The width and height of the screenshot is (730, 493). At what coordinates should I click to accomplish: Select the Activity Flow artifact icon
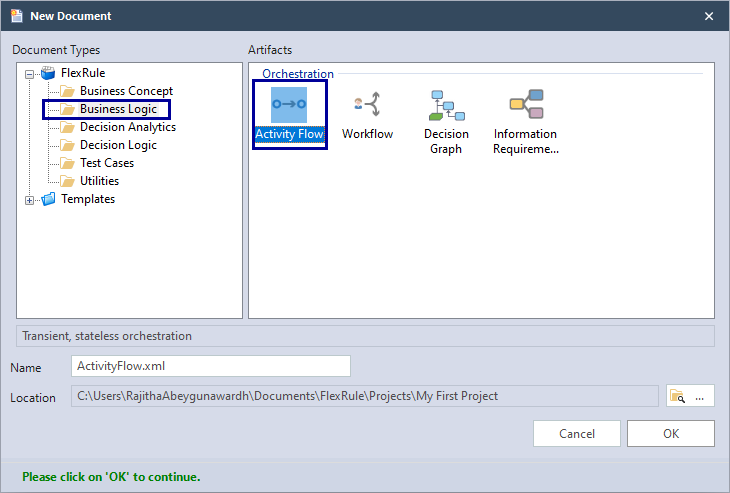coord(289,104)
